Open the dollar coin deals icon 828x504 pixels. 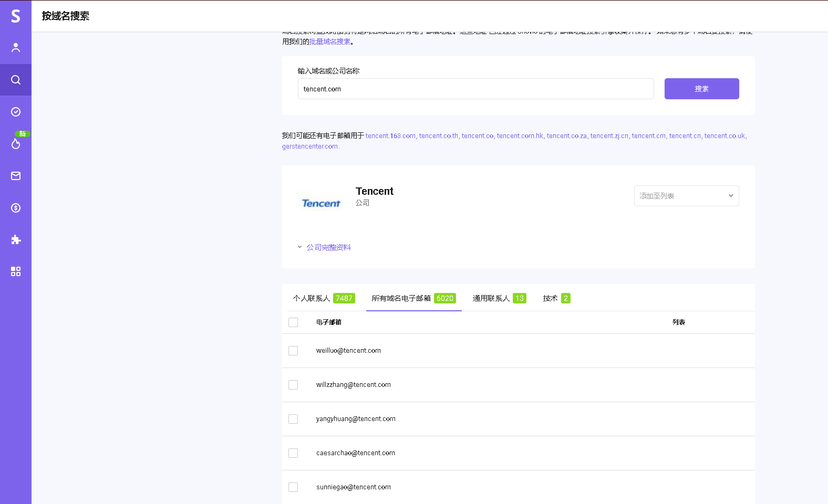(16, 208)
